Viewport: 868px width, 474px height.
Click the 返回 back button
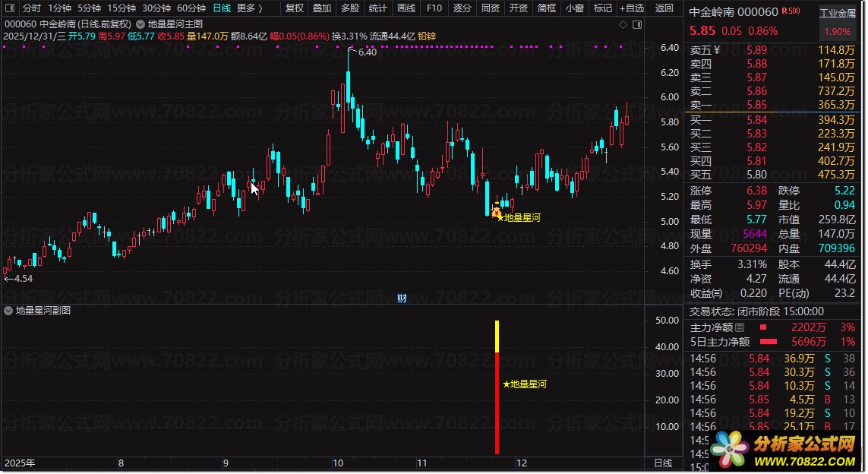click(x=664, y=8)
